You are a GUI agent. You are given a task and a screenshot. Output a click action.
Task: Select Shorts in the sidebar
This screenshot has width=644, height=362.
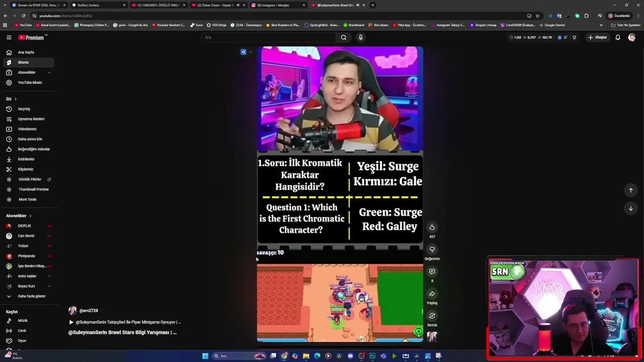click(28, 62)
